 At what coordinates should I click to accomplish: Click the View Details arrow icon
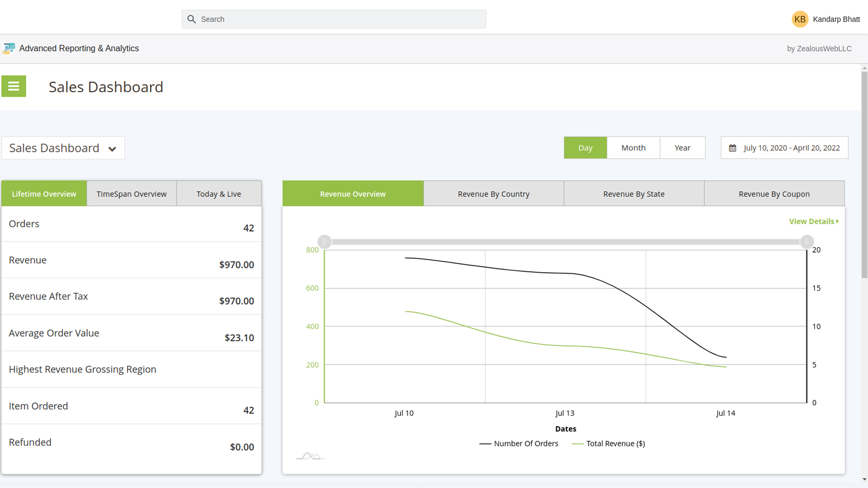pos(838,221)
